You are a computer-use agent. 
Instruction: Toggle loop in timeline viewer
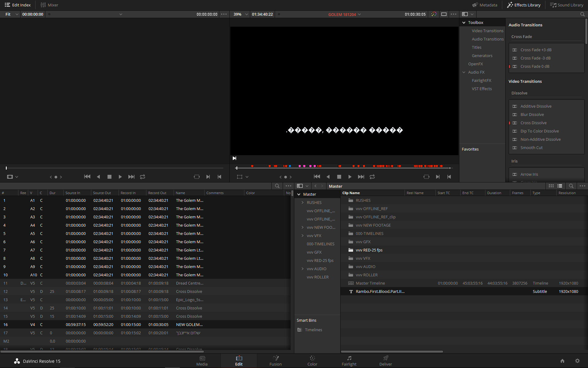(372, 177)
